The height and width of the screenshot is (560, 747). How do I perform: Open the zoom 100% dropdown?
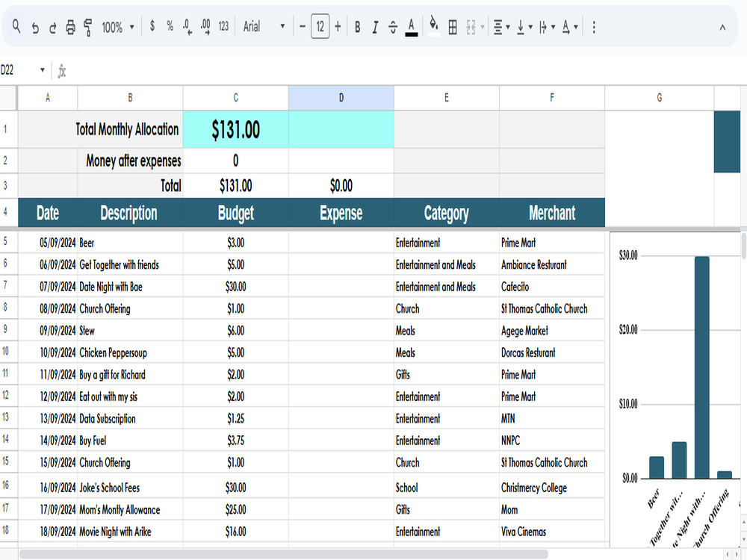click(x=118, y=27)
